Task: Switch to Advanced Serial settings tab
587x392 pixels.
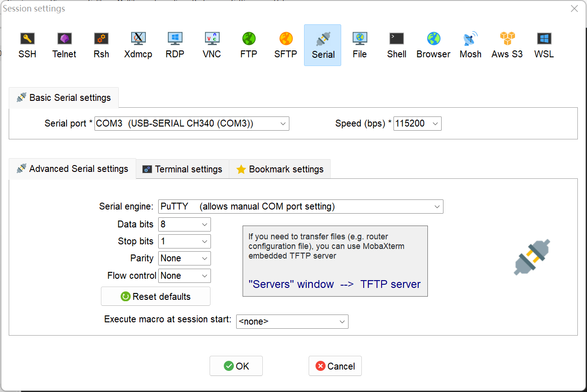Action: click(x=72, y=169)
